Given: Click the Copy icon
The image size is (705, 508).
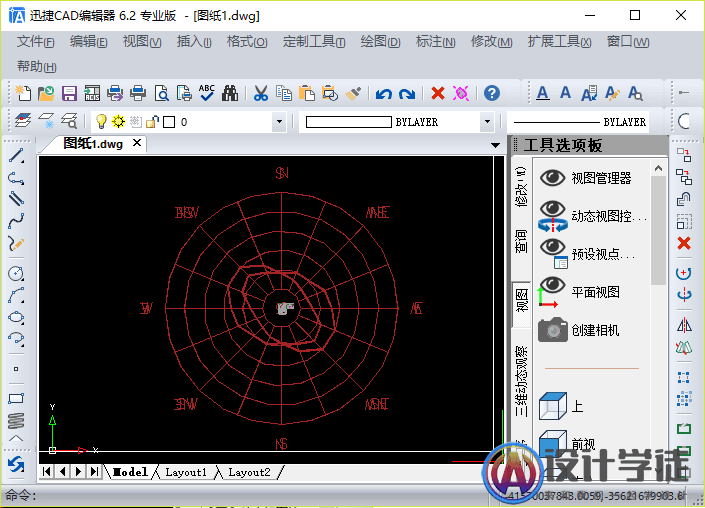Looking at the screenshot, I should [284, 94].
